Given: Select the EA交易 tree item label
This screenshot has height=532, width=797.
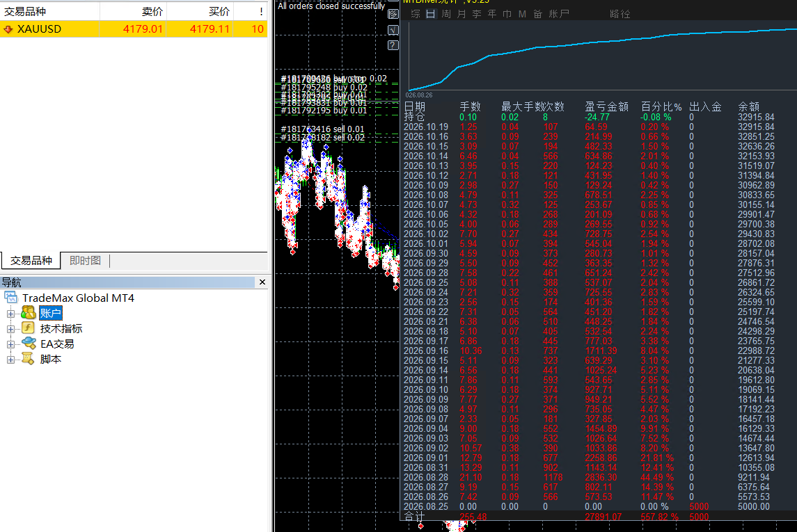Looking at the screenshot, I should [58, 344].
